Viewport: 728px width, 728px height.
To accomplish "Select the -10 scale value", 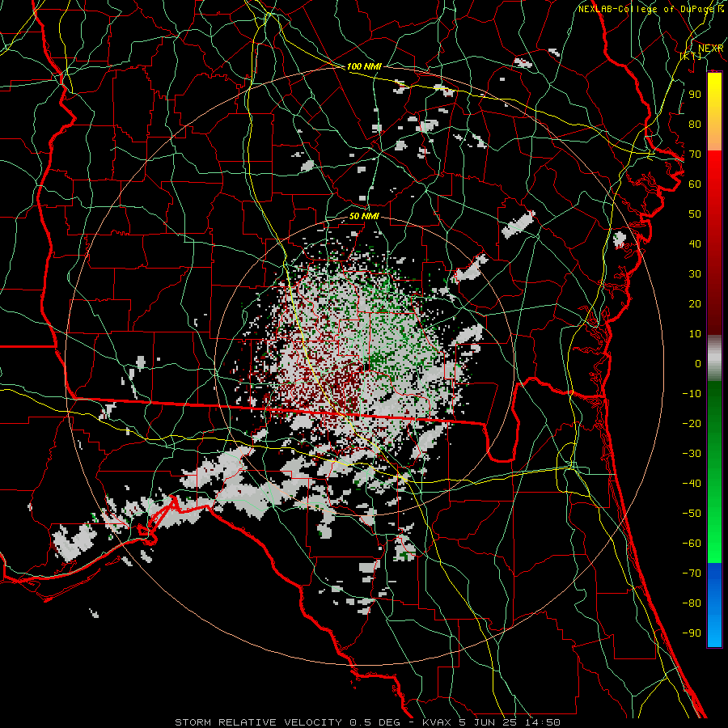I will [692, 394].
